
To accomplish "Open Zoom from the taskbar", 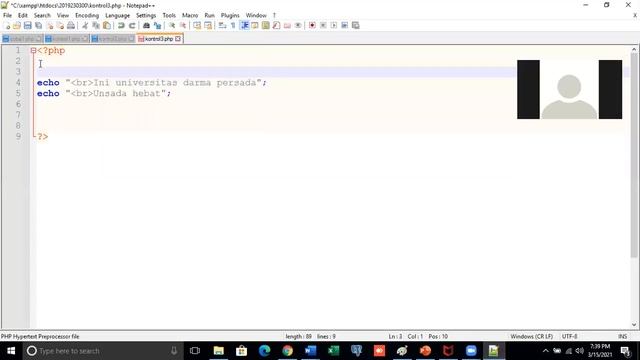I will pos(471,351).
